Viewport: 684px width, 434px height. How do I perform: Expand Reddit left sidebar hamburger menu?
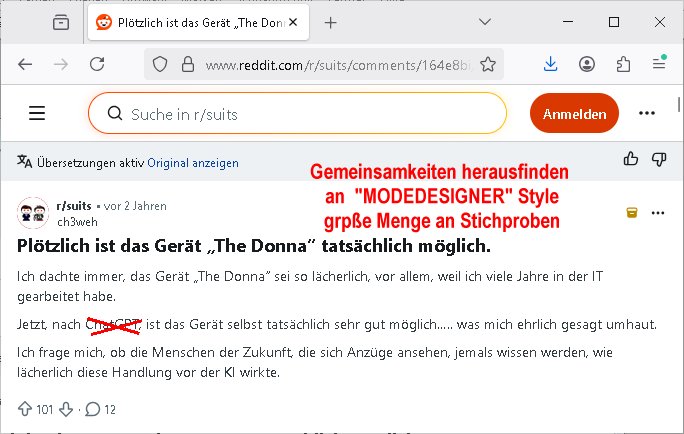coord(37,113)
